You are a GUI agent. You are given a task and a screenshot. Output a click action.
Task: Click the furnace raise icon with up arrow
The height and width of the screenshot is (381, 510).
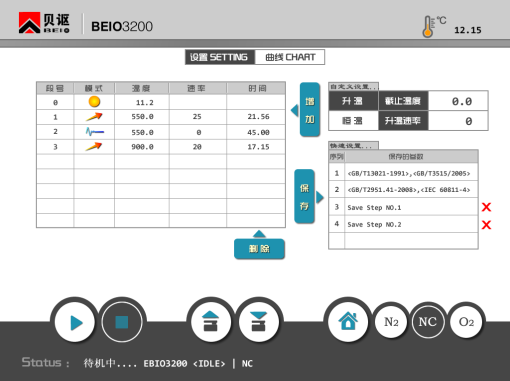(x=211, y=322)
